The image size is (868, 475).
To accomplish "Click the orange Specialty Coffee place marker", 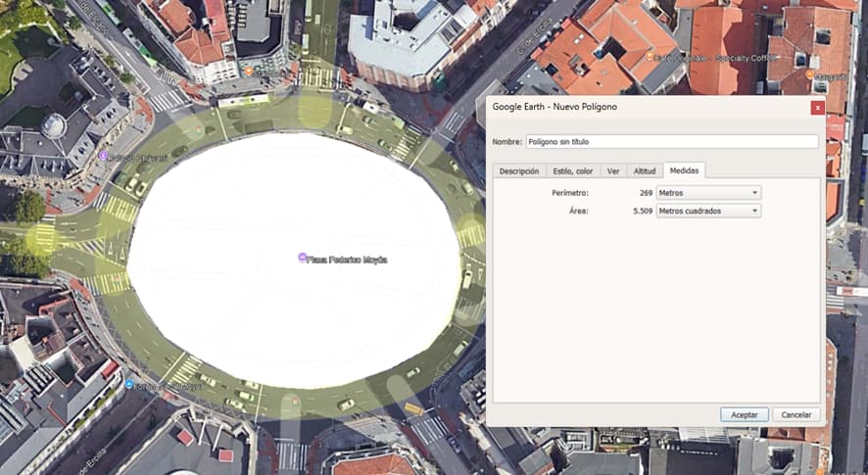I will click(x=650, y=58).
